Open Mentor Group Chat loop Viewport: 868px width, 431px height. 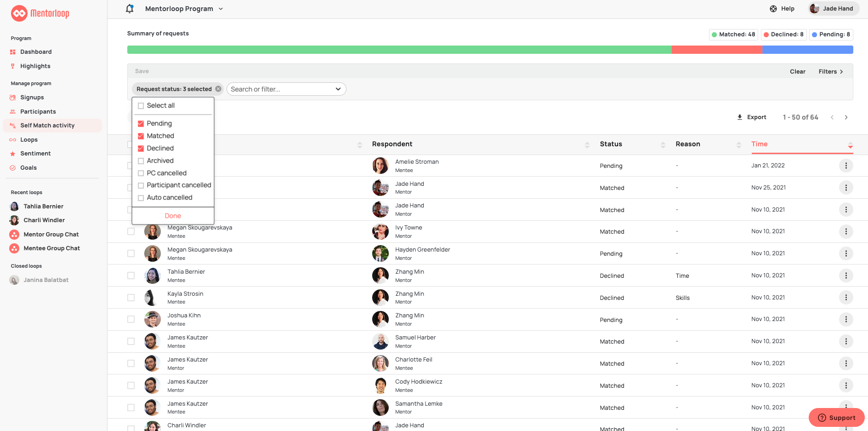coord(44,235)
